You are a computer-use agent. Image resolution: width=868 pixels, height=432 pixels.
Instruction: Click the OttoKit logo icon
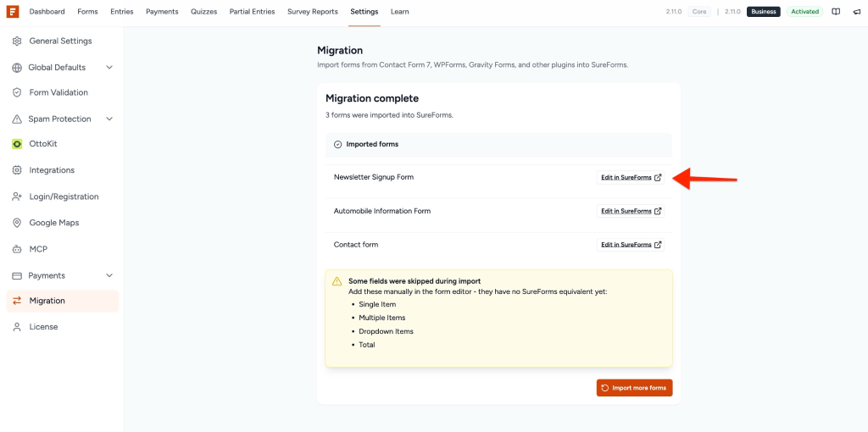coord(17,144)
